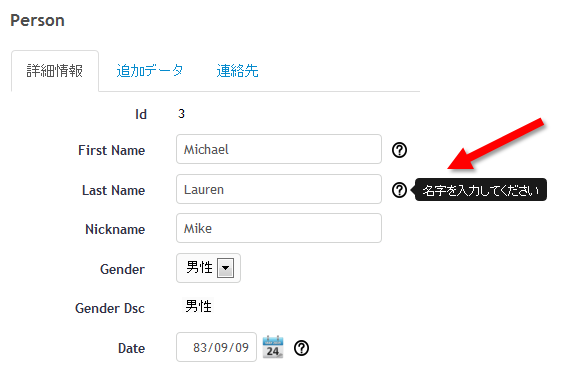
Task: Click the Person page heading
Action: [x=37, y=20]
